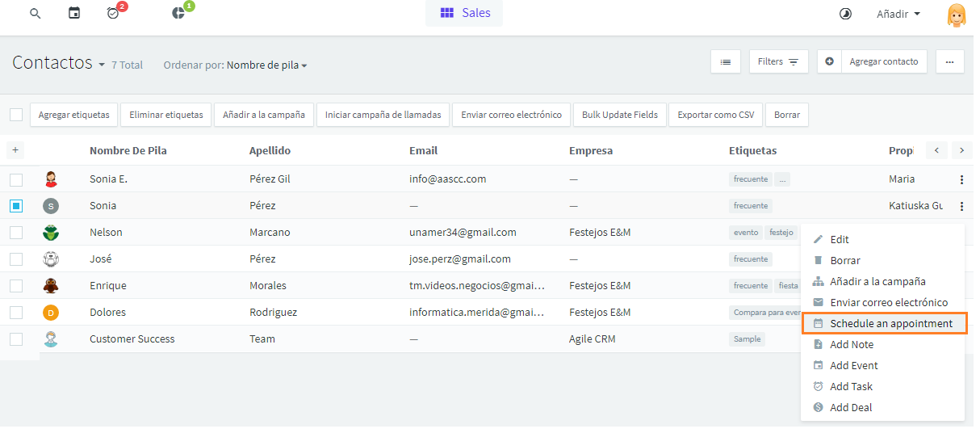Click email unamer34@gmail.com
980x433 pixels.
(463, 233)
